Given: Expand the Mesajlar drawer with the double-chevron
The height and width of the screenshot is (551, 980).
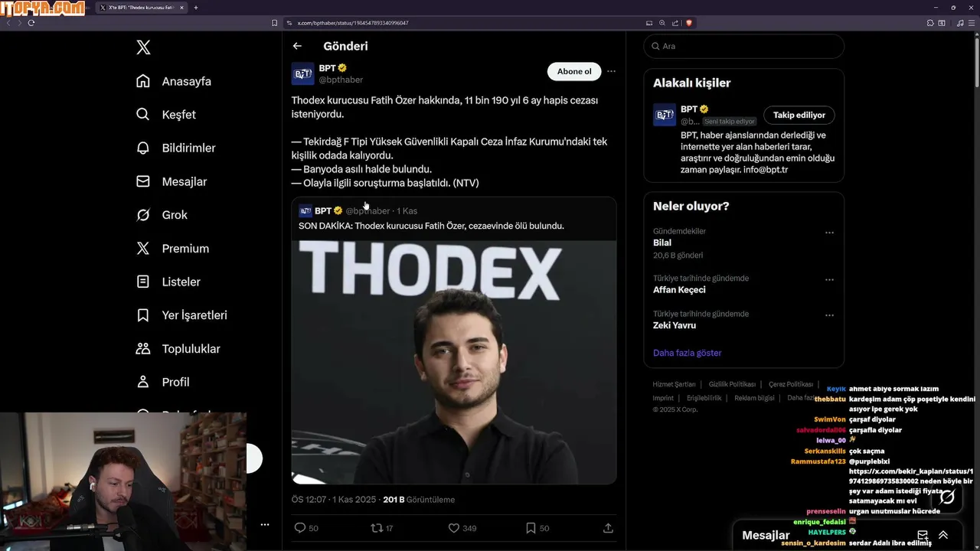Looking at the screenshot, I should point(943,535).
